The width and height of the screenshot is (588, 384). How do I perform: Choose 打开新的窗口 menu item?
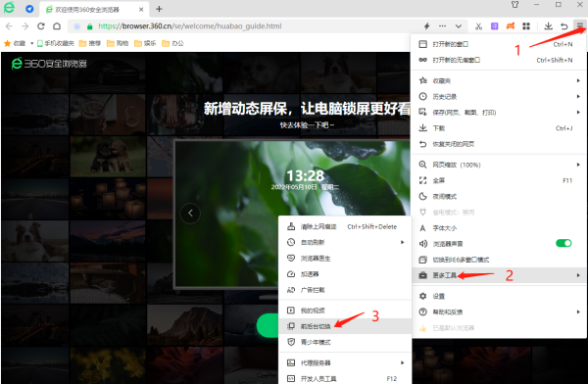click(x=499, y=44)
